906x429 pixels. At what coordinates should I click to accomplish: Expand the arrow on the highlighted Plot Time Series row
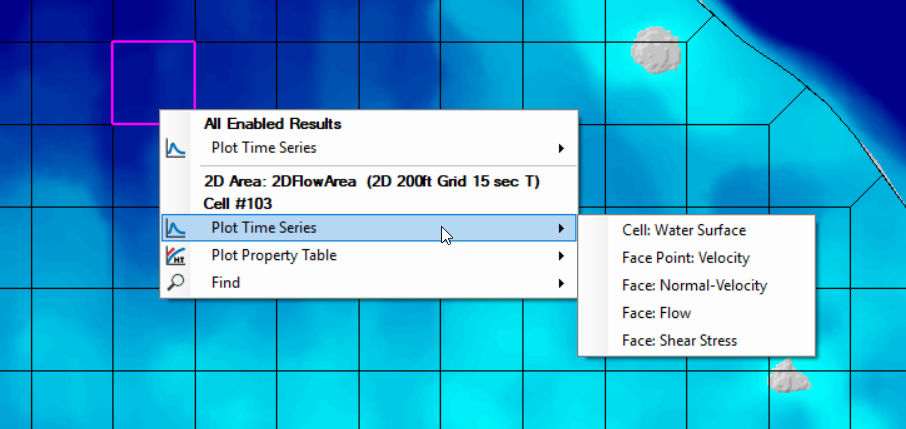click(560, 228)
